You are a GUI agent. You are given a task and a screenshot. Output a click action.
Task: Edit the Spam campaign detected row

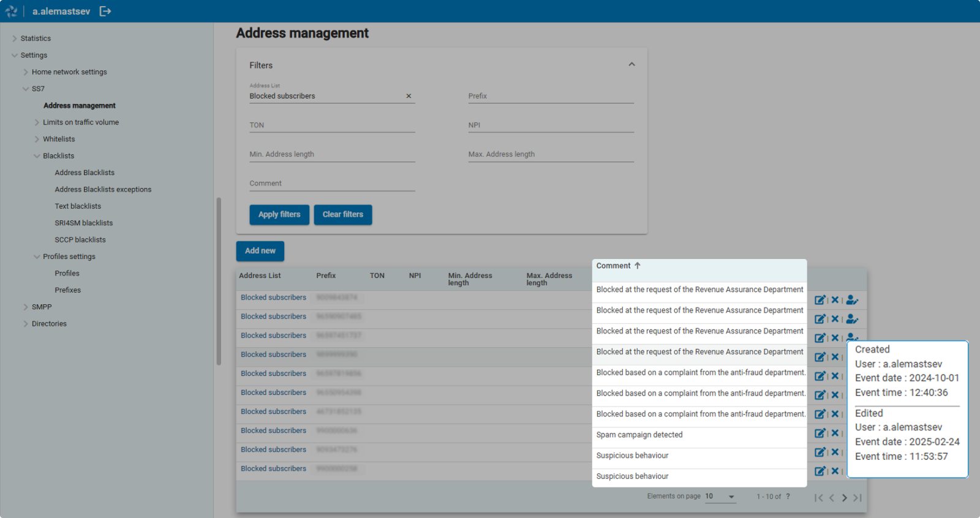(820, 434)
